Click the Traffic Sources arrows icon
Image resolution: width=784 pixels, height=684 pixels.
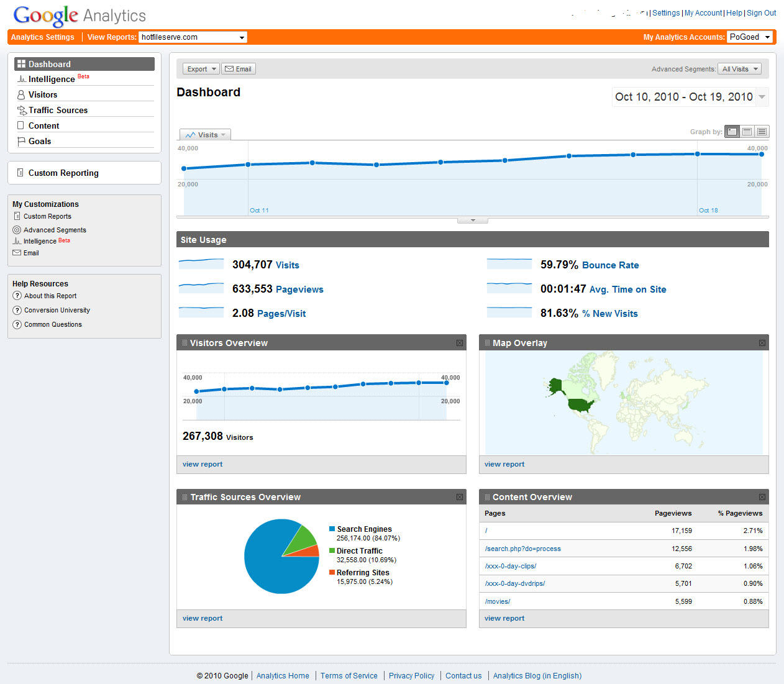coord(22,110)
